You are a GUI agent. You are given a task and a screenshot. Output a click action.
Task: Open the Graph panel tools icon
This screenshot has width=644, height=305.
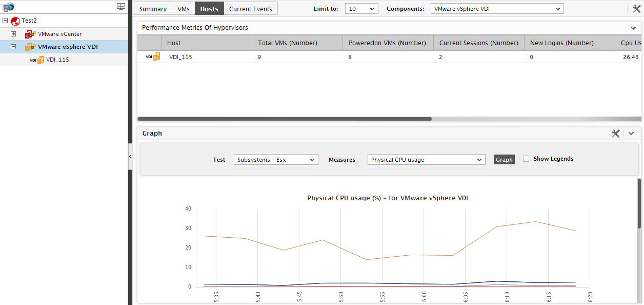click(x=616, y=133)
